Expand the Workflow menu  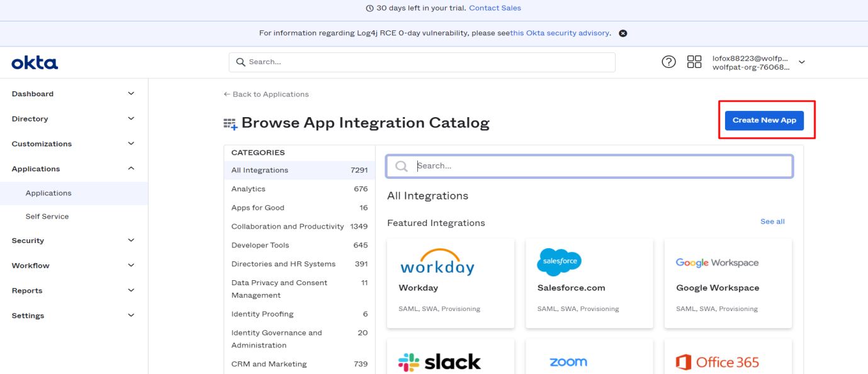tap(74, 266)
